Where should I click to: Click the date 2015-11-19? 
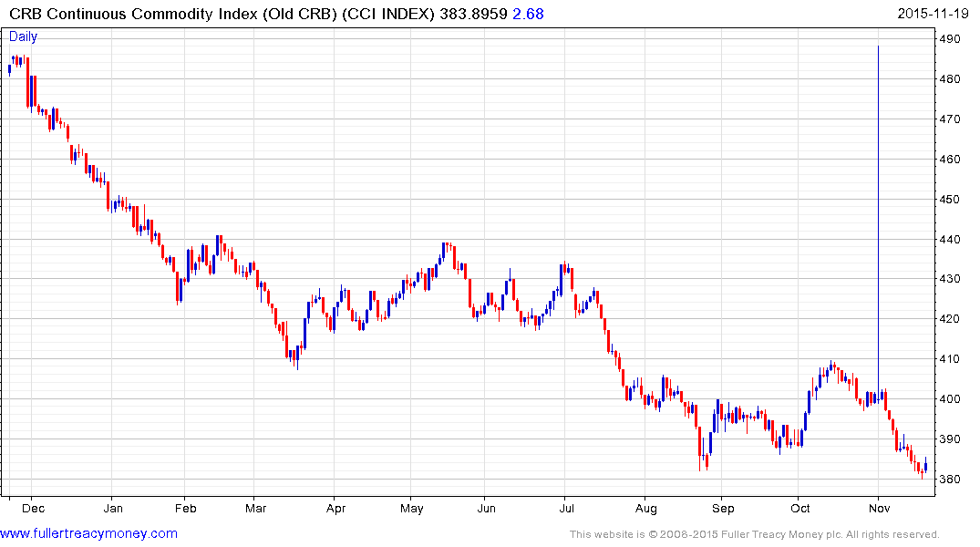(x=933, y=14)
